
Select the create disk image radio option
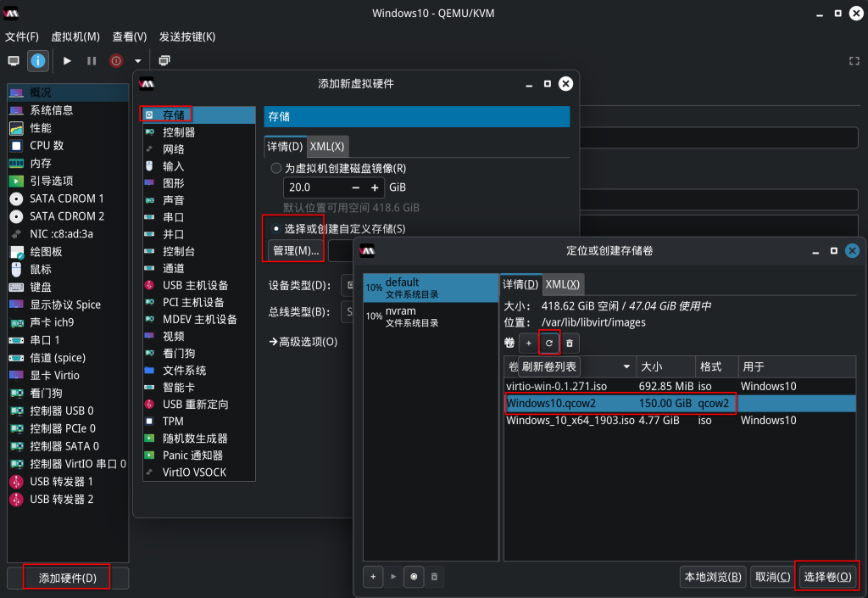276,168
